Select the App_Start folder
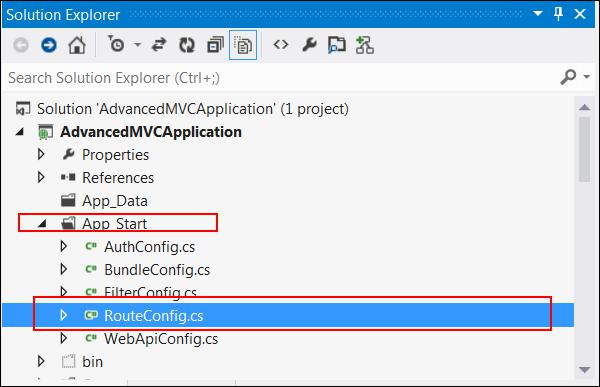The width and height of the screenshot is (600, 387). pos(114,224)
